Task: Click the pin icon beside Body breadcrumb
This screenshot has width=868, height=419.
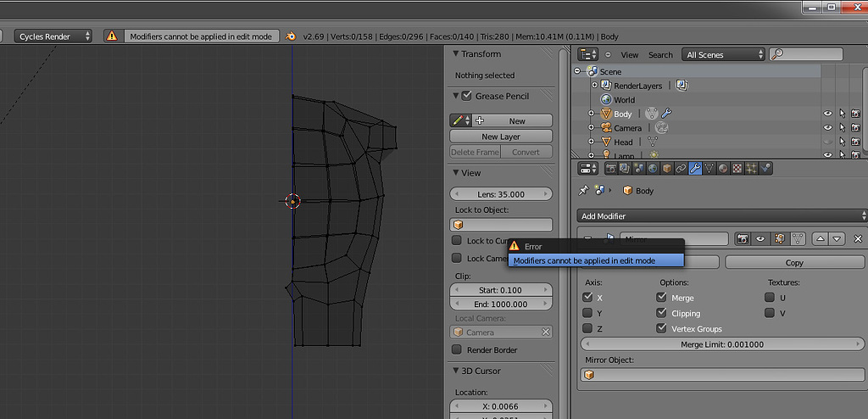Action: [x=583, y=191]
